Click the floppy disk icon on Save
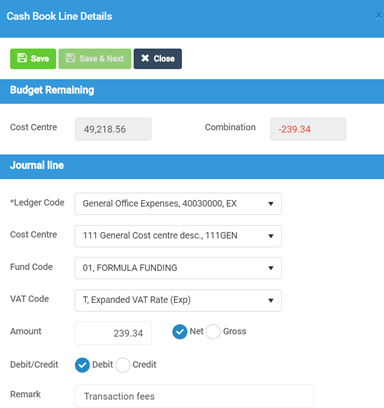384x408 pixels. pos(22,58)
